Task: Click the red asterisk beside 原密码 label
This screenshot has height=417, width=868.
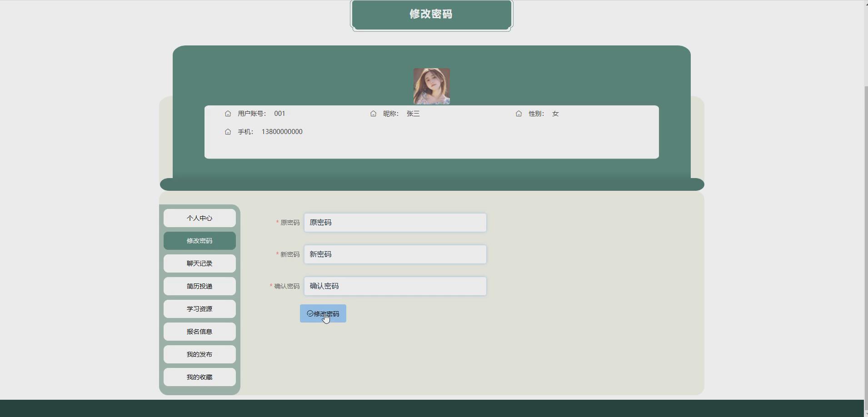Action: coord(277,223)
